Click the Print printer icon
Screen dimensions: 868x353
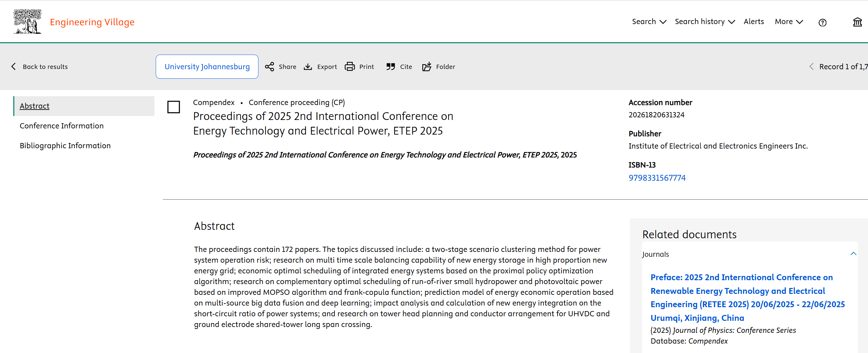tap(350, 67)
